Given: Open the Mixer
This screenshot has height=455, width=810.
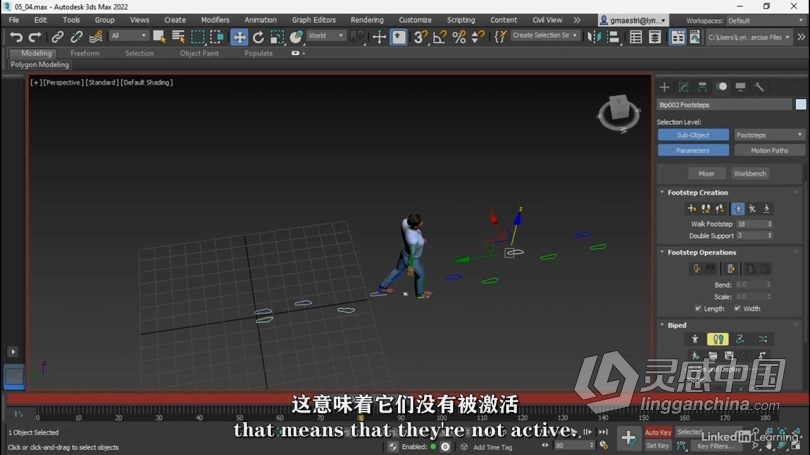Looking at the screenshot, I should (707, 174).
